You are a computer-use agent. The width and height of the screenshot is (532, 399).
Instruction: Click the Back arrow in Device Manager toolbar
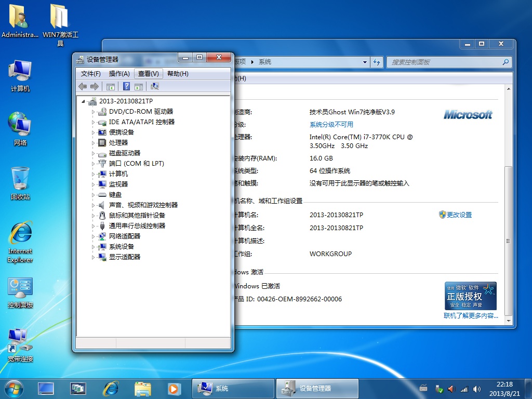(x=83, y=87)
